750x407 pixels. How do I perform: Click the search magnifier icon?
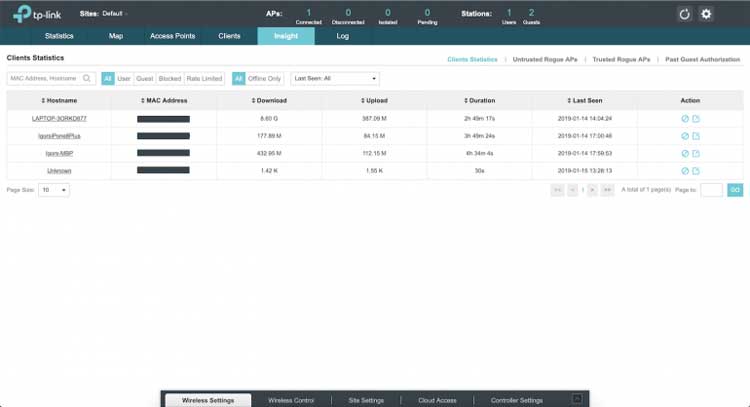pos(88,78)
